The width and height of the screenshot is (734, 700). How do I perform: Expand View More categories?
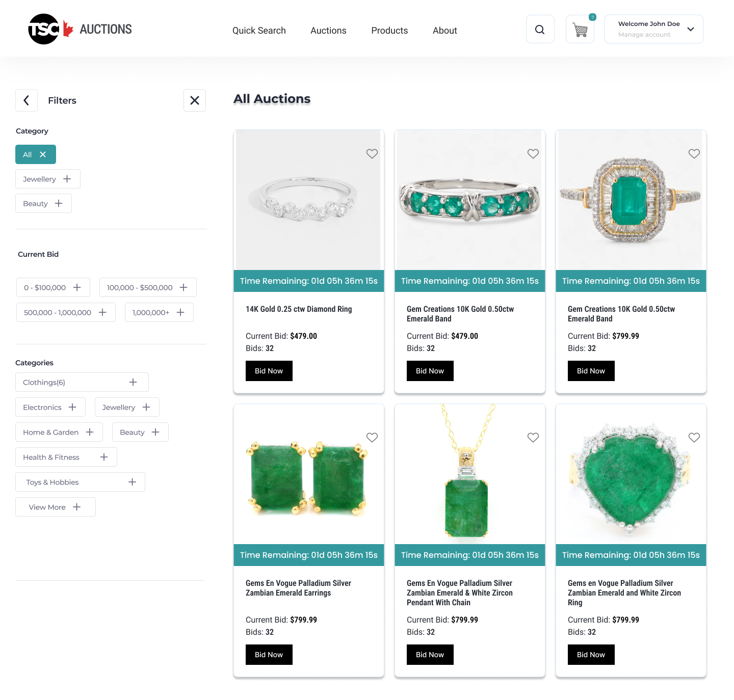56,507
